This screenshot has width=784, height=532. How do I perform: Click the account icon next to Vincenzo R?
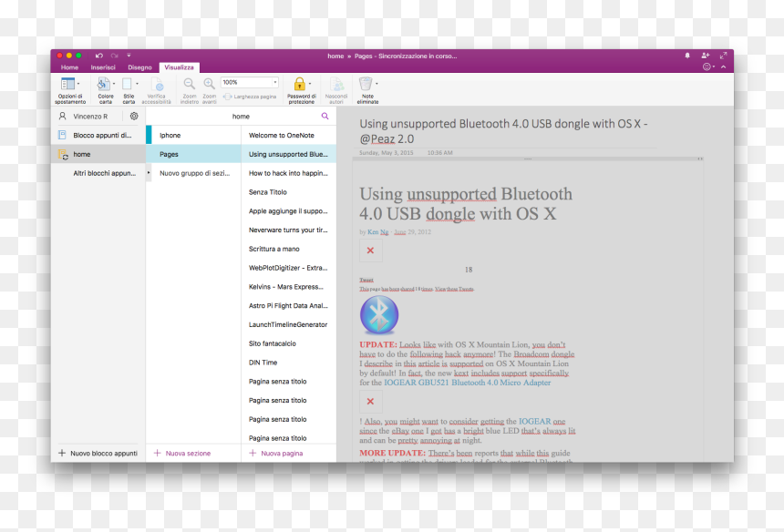(x=63, y=116)
